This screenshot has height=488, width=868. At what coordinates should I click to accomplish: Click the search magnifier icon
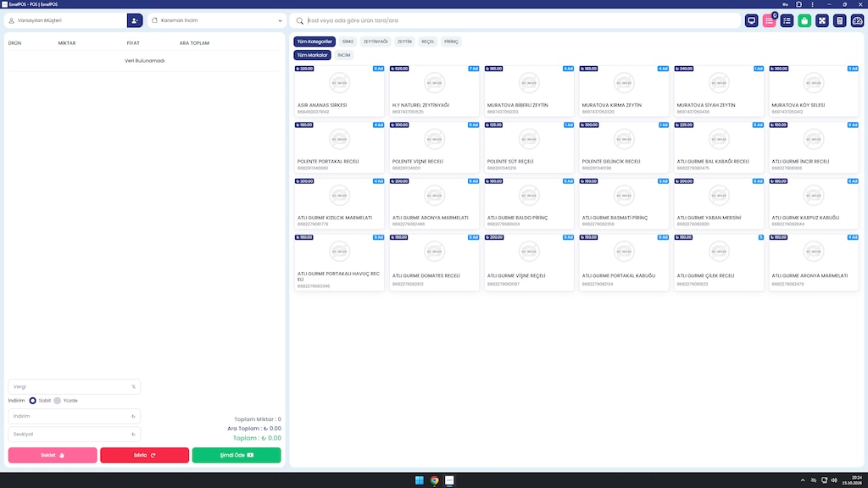coord(299,21)
